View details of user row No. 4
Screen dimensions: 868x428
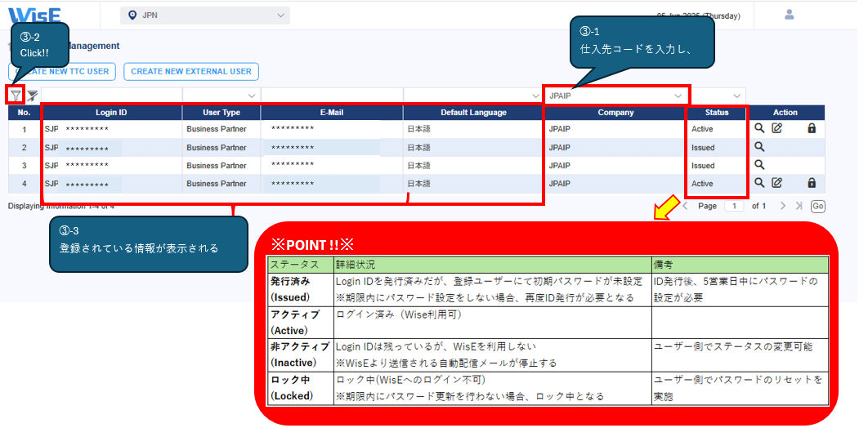[x=759, y=183]
